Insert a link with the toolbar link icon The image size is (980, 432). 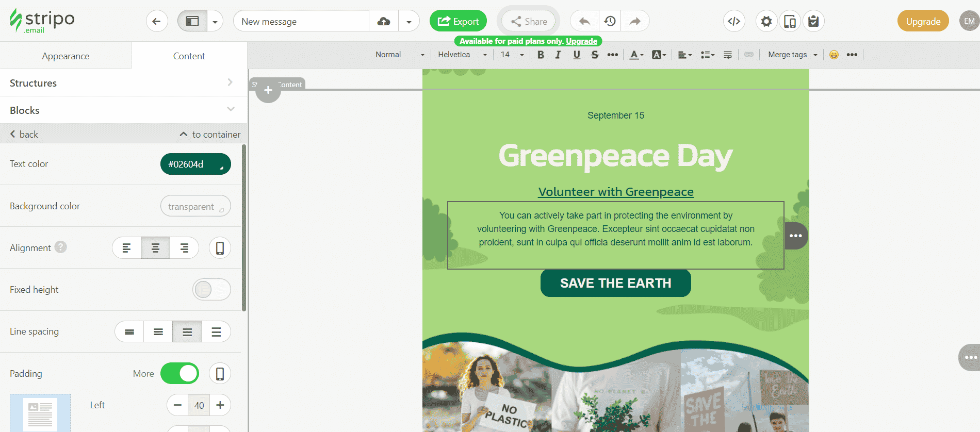(749, 55)
